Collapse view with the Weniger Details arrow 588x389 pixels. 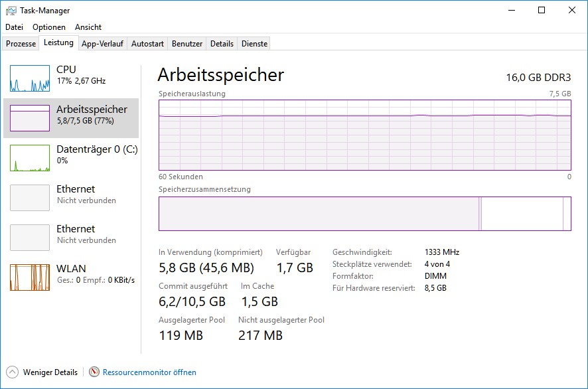12,372
